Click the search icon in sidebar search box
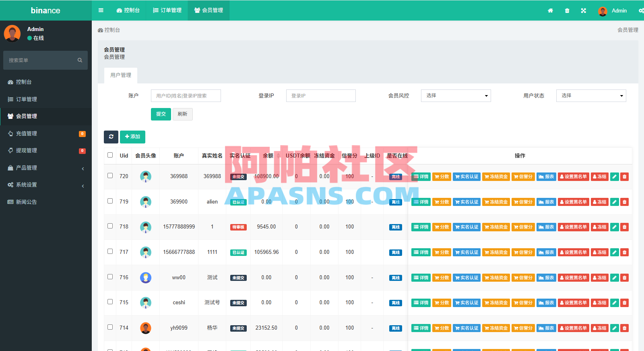Screen dimensions: 644x351 click(x=80, y=60)
